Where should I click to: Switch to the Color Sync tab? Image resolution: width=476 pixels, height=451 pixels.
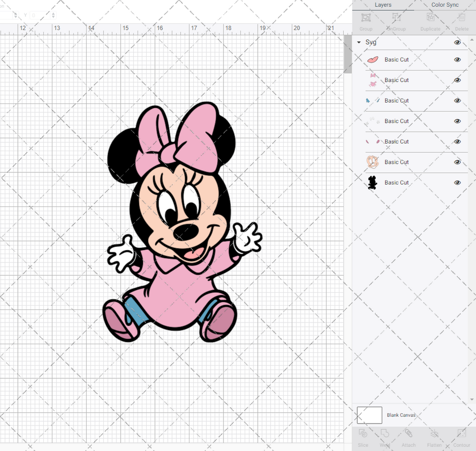[x=444, y=5]
